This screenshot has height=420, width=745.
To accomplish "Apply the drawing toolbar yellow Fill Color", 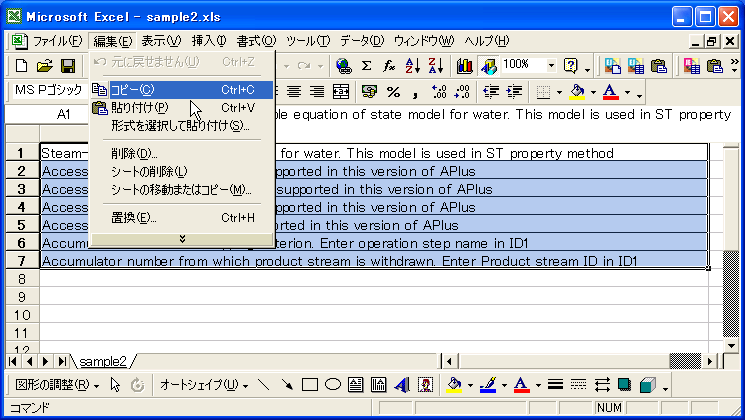I will [454, 384].
